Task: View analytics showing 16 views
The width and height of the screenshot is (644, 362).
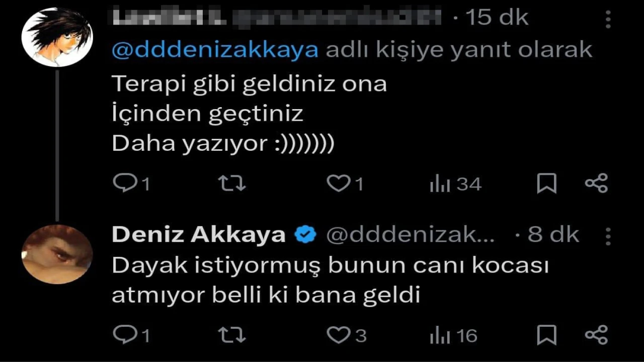Action: pyautogui.click(x=440, y=336)
